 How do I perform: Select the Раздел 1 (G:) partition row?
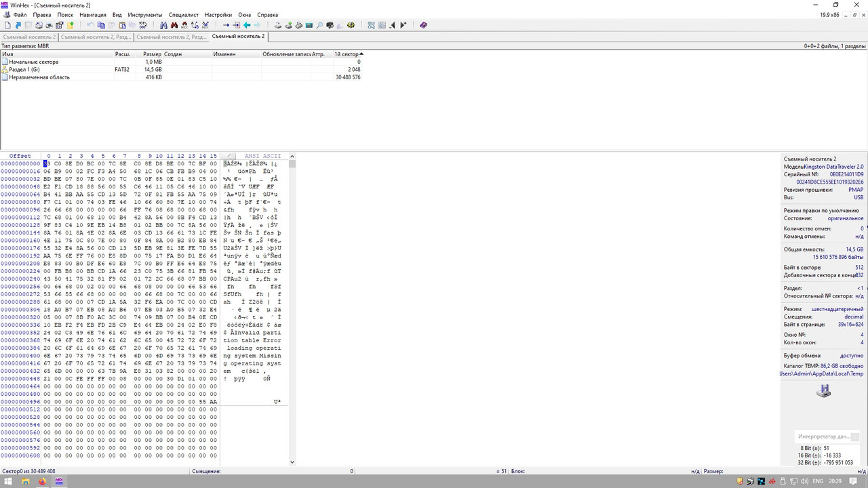[x=182, y=69]
